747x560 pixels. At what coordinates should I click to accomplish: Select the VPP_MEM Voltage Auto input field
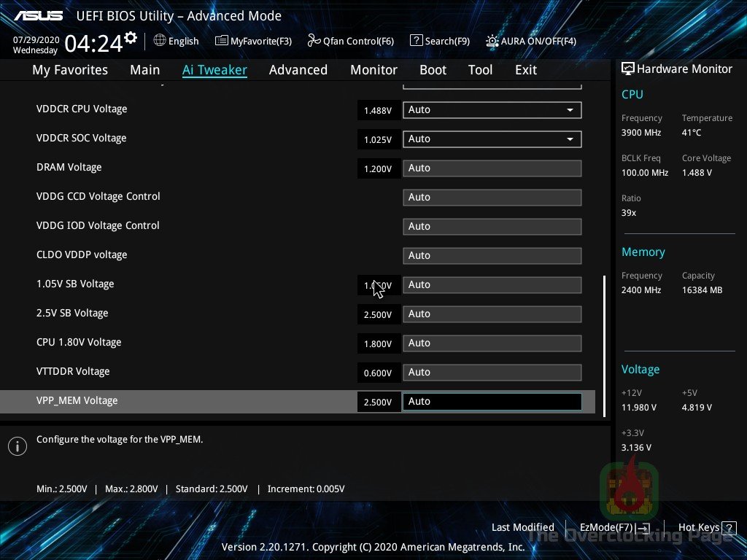pyautogui.click(x=492, y=401)
